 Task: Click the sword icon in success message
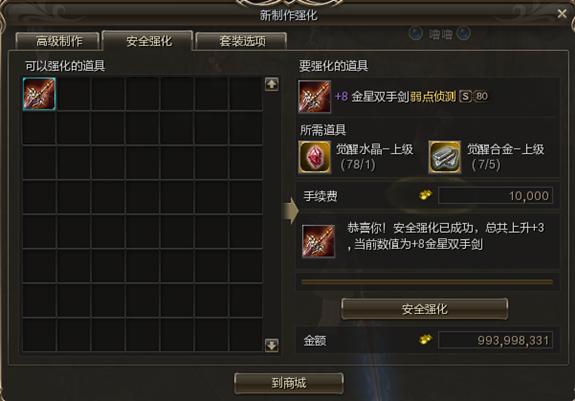(x=318, y=242)
